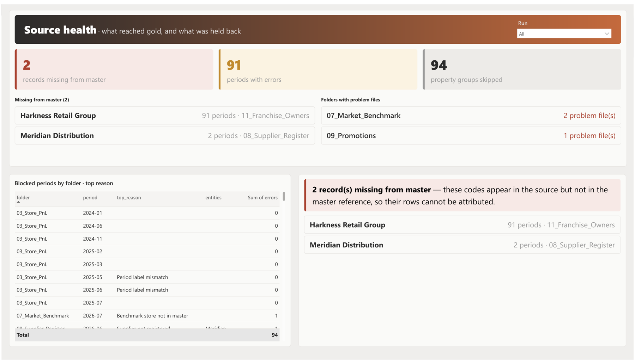This screenshot has width=635, height=364.
Task: Click the 1 problem file(s) label
Action: click(x=589, y=136)
